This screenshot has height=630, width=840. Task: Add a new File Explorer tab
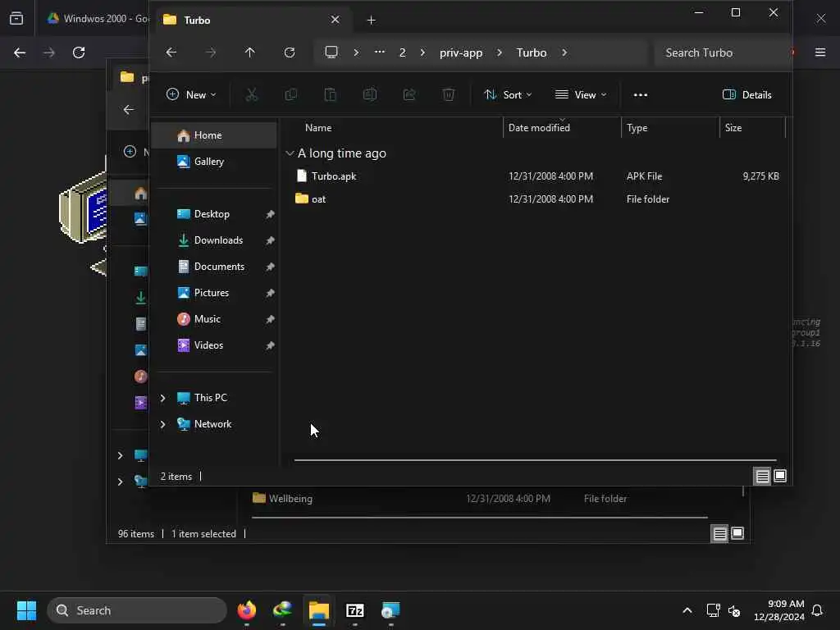[x=372, y=20]
